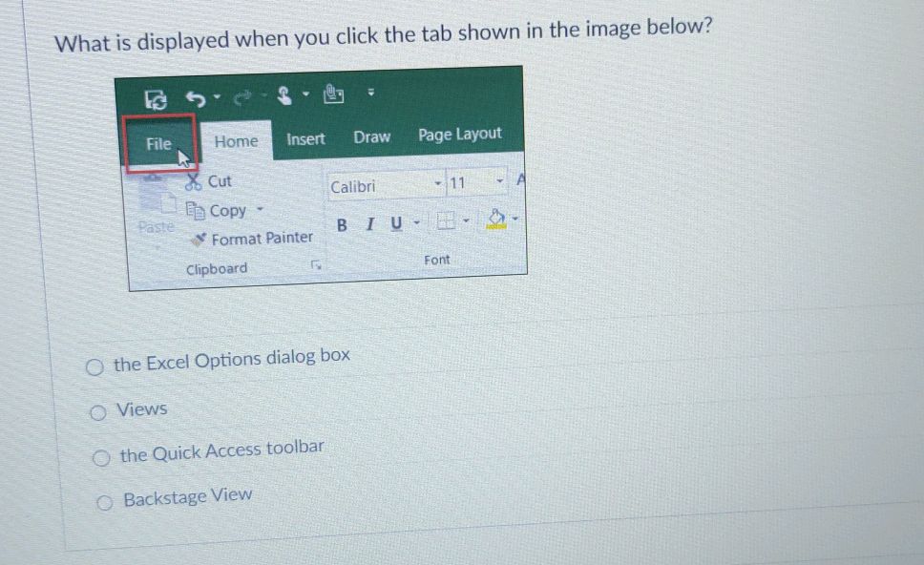Click the Fill Color bucket icon
Screen dimensions: 924x565
[495, 220]
